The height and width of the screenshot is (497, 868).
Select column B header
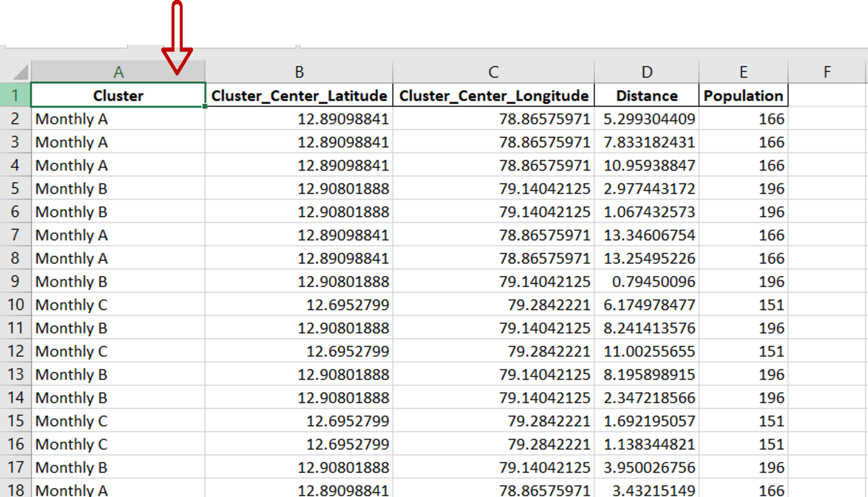299,72
